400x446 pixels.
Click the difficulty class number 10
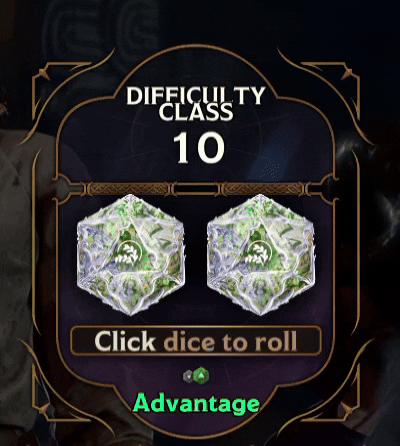pos(198,148)
